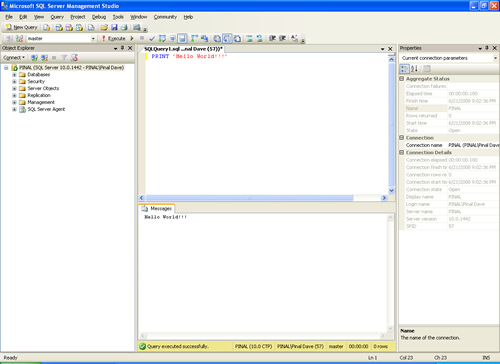Open the File menu

(9, 17)
